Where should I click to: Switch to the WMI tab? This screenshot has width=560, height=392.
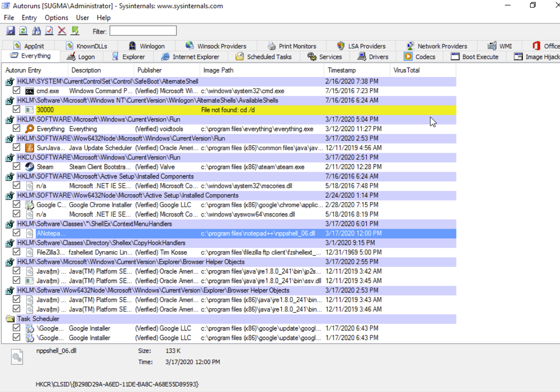pos(500,46)
